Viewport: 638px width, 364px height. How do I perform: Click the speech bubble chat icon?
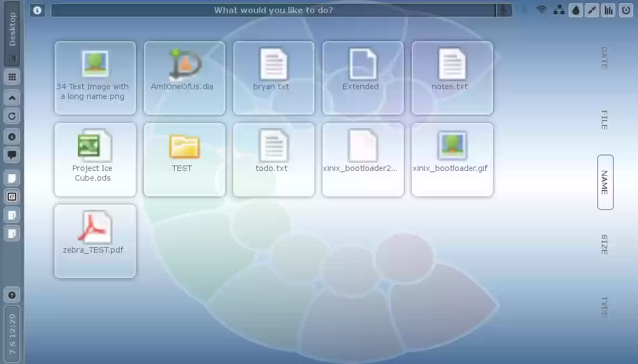(12, 155)
